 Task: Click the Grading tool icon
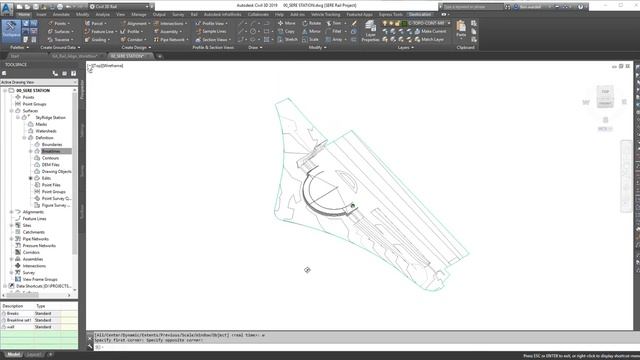click(x=87, y=40)
